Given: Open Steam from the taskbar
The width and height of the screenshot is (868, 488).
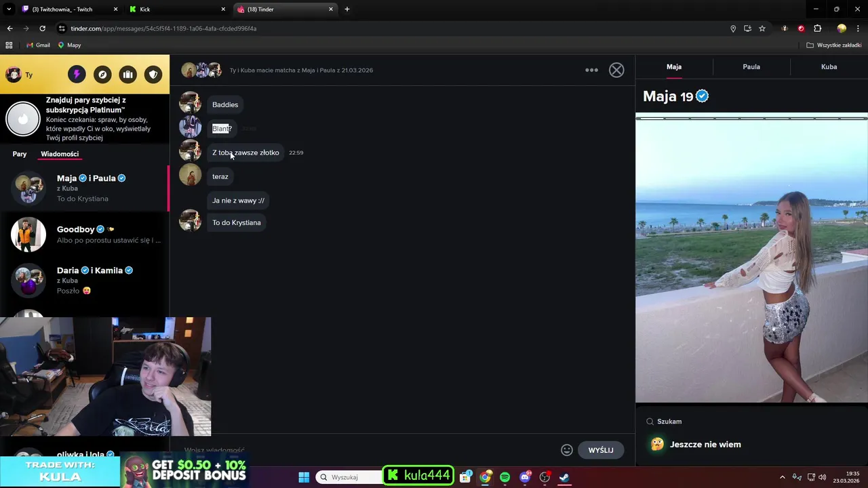Looking at the screenshot, I should tap(564, 477).
